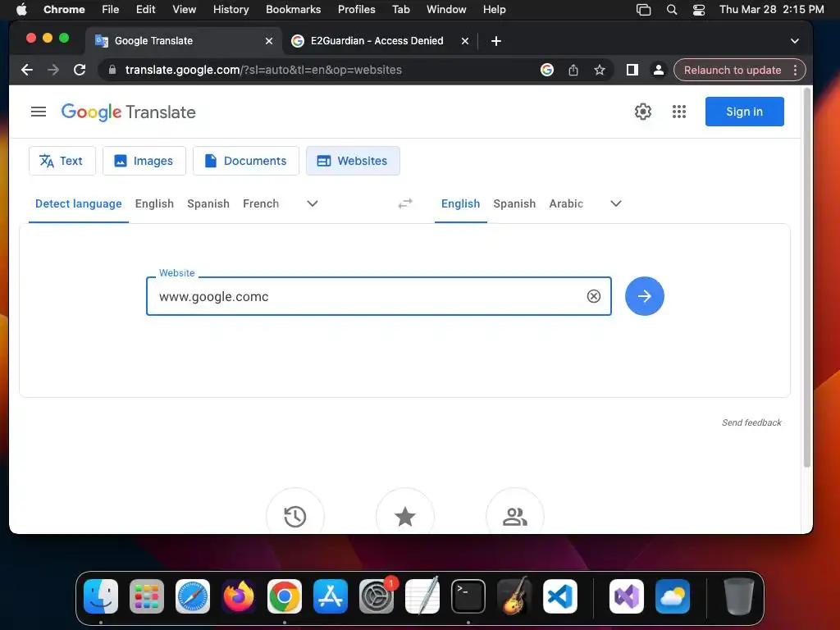Open the Google apps grid
840x630 pixels.
point(678,112)
